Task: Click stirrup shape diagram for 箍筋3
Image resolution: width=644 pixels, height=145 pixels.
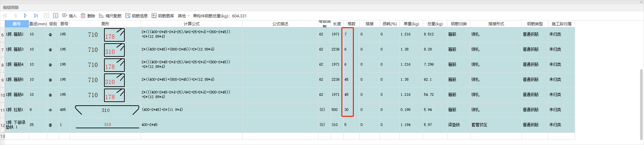Action: pyautogui.click(x=105, y=50)
